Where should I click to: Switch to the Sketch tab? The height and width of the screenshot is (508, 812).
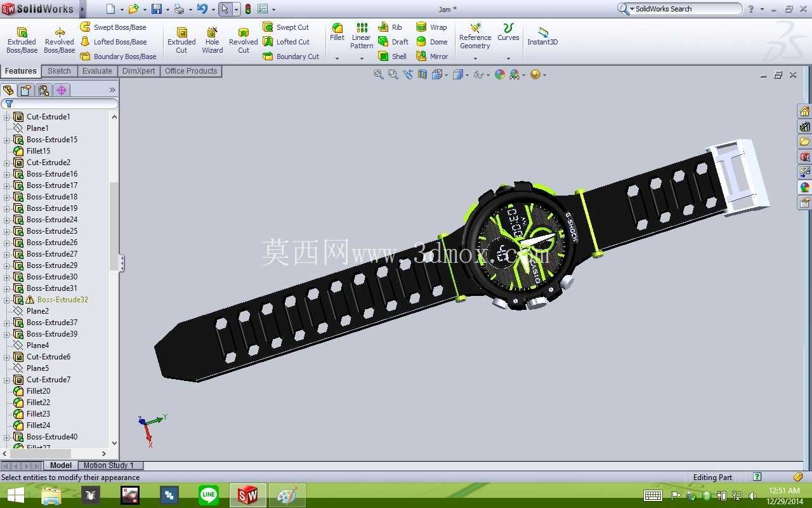tap(59, 71)
